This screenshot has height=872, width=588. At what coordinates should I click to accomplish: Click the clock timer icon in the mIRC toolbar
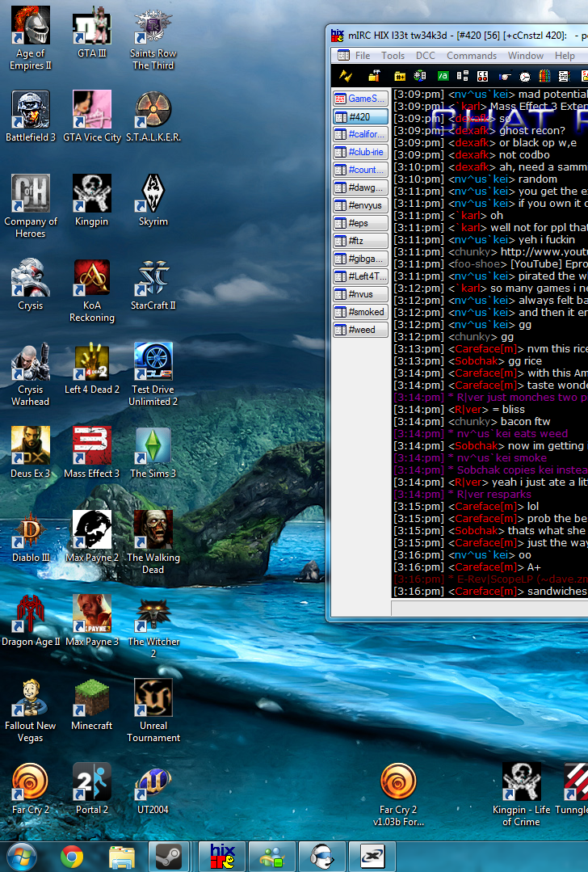[525, 76]
